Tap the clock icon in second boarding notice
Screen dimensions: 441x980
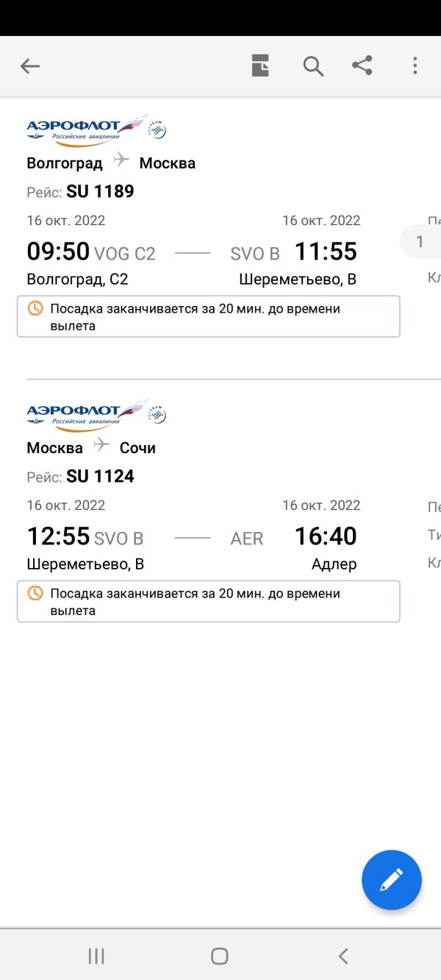[35, 593]
